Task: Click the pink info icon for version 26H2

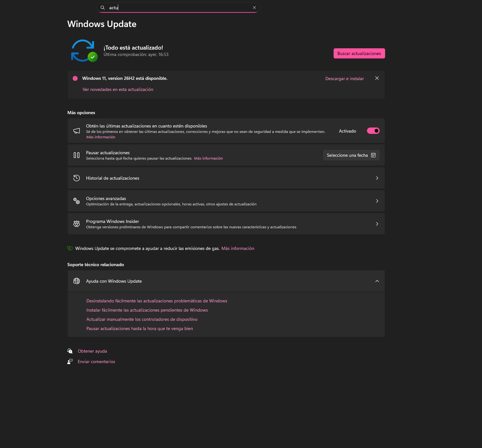Action: pos(75,78)
